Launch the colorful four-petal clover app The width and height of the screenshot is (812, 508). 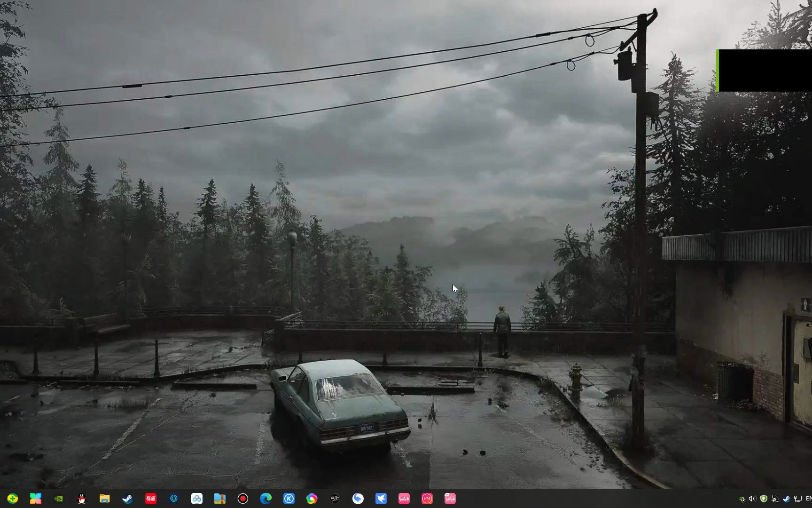pyautogui.click(x=36, y=499)
